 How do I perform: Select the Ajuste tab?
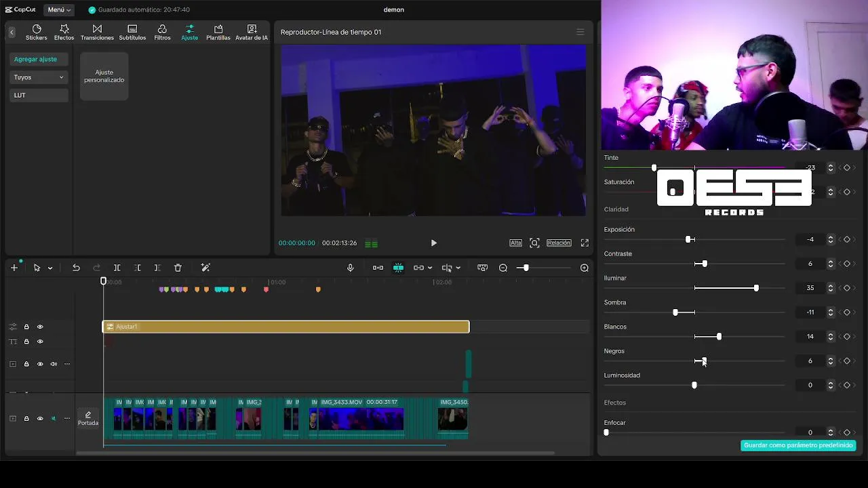(x=190, y=33)
